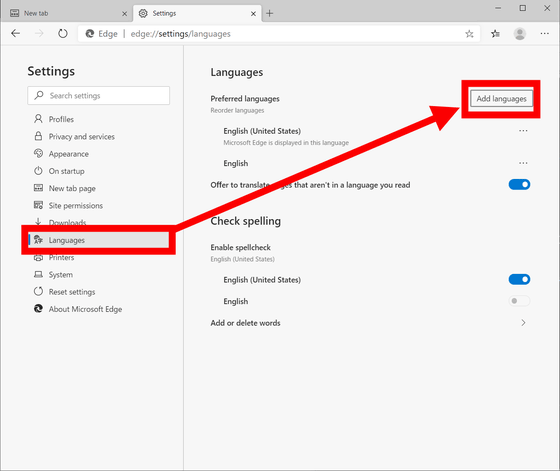The height and width of the screenshot is (471, 560).
Task: Click the Check spelling heading
Action: pyautogui.click(x=246, y=221)
